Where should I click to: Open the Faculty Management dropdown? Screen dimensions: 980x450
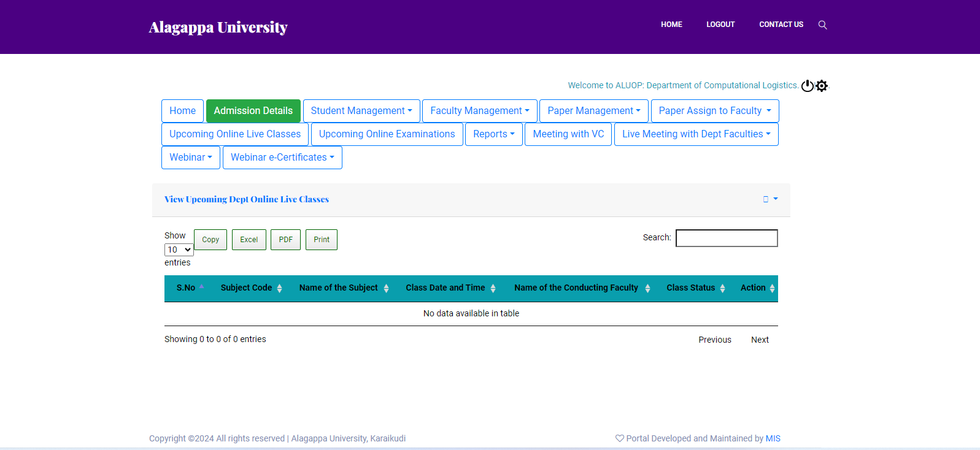[x=480, y=111]
